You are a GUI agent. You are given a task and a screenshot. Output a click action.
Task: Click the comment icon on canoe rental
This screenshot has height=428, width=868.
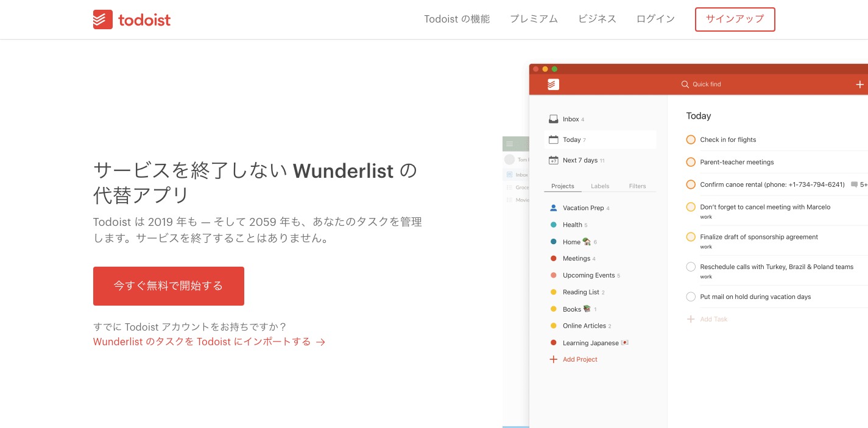coord(855,184)
